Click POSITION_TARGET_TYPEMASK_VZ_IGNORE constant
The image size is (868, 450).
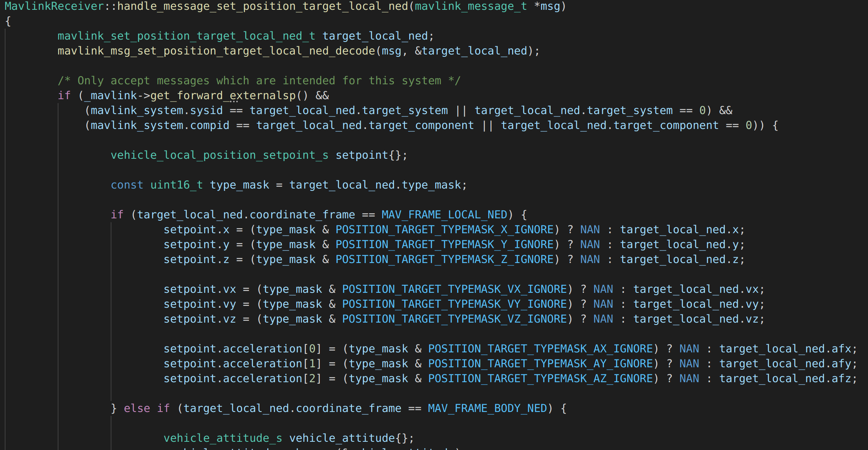pos(454,319)
